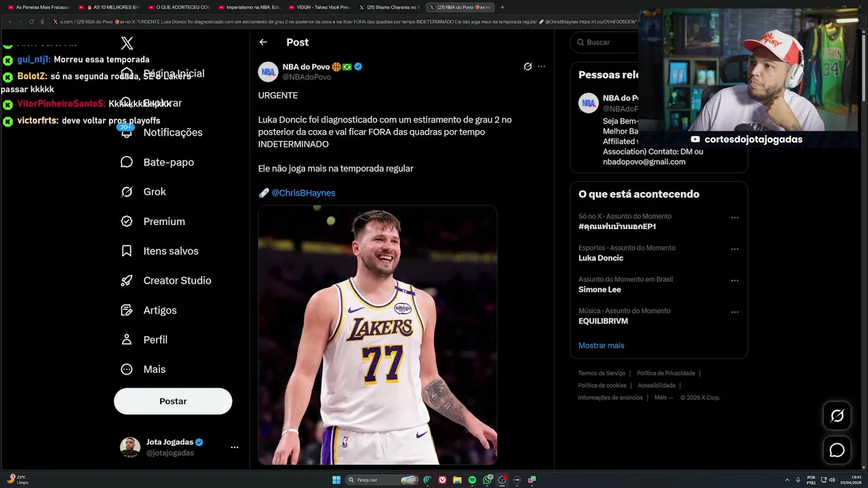This screenshot has height=488, width=868.
Task: Click the chat bubble icon beside Bate-papo
Action: [x=127, y=162]
